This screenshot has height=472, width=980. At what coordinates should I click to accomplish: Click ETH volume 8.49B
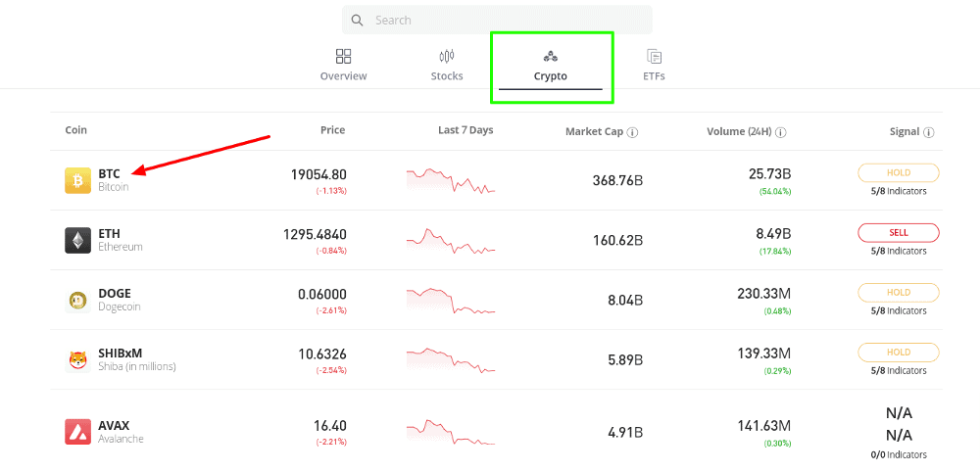click(x=774, y=234)
